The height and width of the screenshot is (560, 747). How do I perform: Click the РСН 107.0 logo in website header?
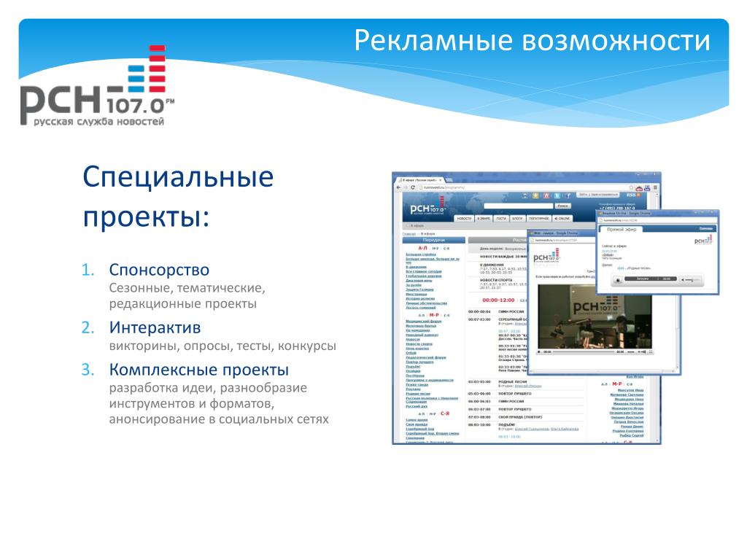[427, 206]
